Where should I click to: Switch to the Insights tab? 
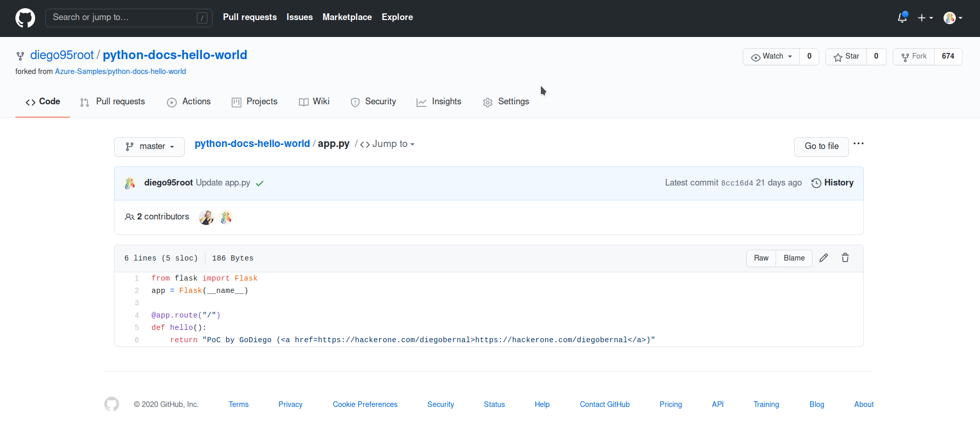click(x=439, y=102)
